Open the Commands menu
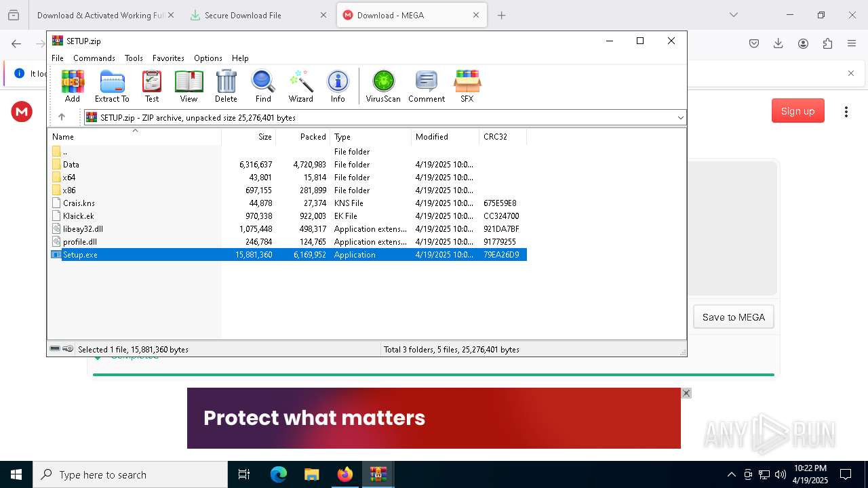This screenshot has width=868, height=488. click(x=94, y=58)
